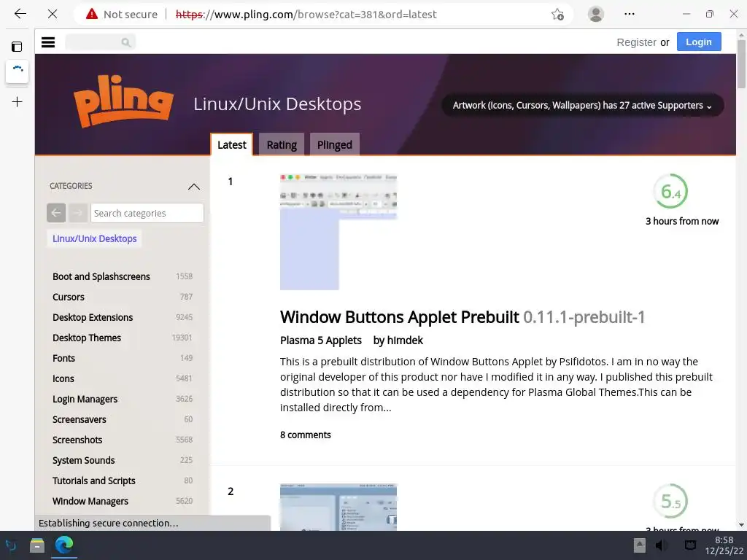Switch to the Rating tab

(x=282, y=145)
